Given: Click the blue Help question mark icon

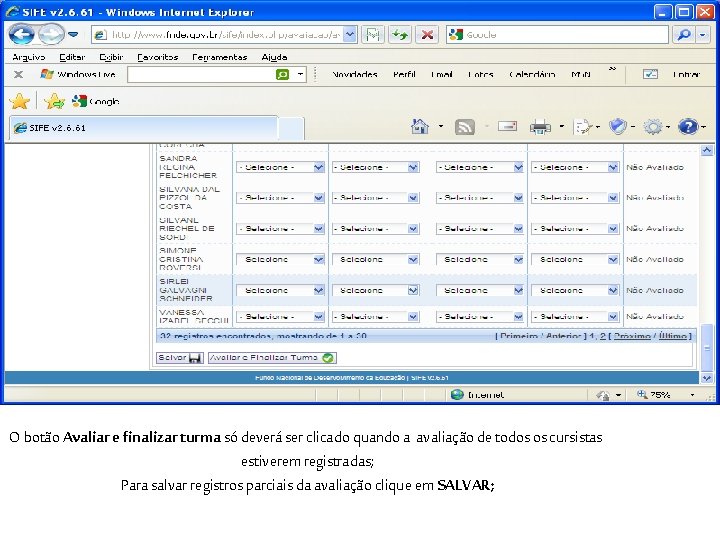Looking at the screenshot, I should pyautogui.click(x=688, y=126).
